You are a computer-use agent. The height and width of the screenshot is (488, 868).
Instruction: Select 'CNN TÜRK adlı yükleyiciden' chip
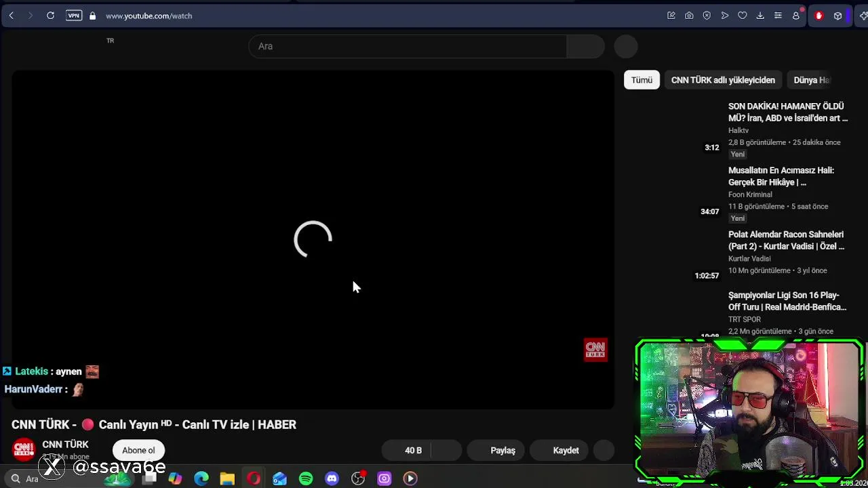723,80
